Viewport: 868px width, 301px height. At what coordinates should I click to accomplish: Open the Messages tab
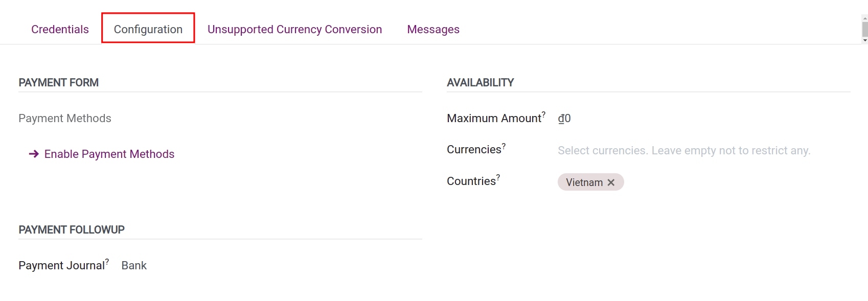tap(433, 29)
